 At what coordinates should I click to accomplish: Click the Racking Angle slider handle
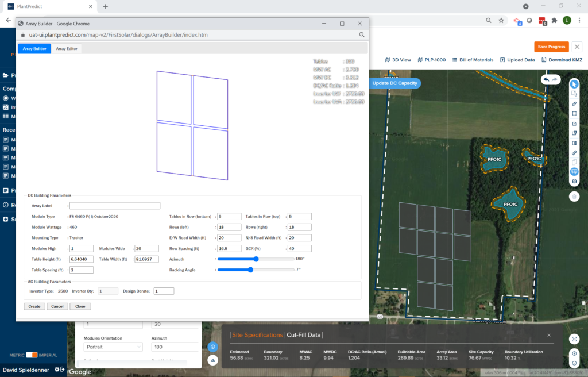point(250,270)
